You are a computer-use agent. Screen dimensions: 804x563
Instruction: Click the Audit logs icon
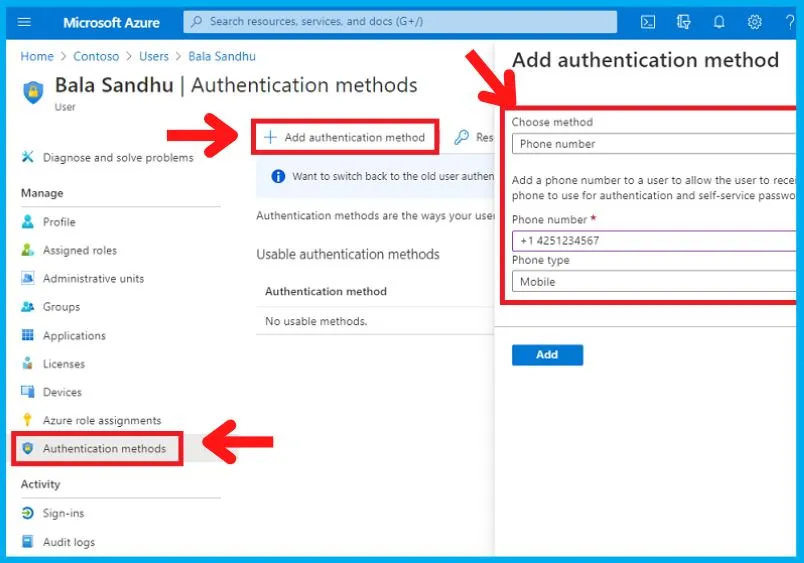pyautogui.click(x=28, y=541)
